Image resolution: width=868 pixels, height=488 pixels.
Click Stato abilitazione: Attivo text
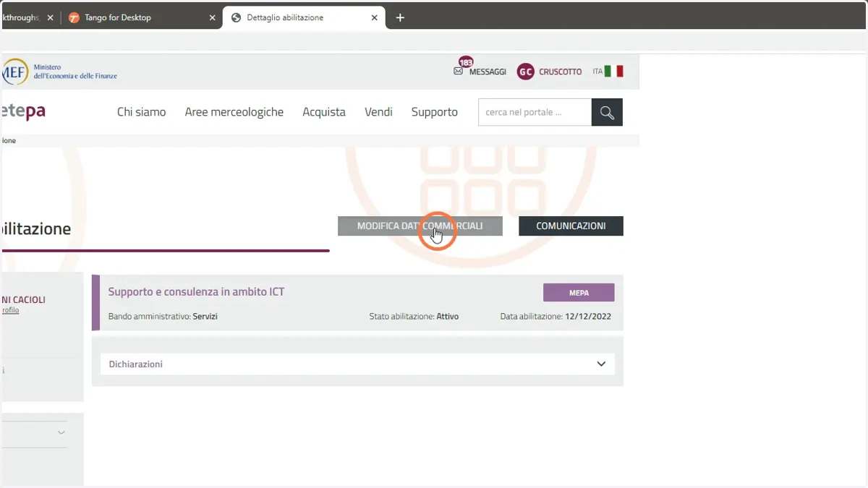click(414, 316)
